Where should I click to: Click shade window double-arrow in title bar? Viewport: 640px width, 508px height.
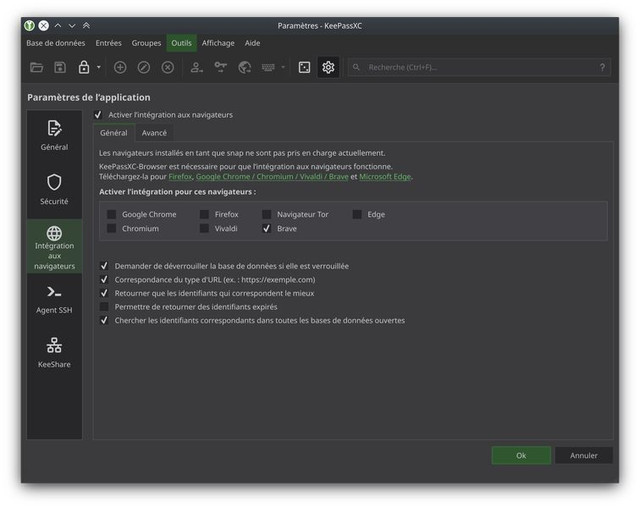pos(86,26)
